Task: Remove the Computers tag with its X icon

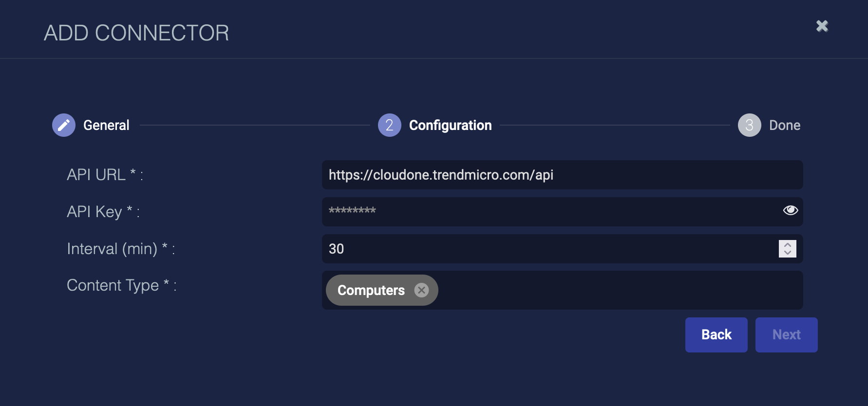Action: click(x=421, y=290)
